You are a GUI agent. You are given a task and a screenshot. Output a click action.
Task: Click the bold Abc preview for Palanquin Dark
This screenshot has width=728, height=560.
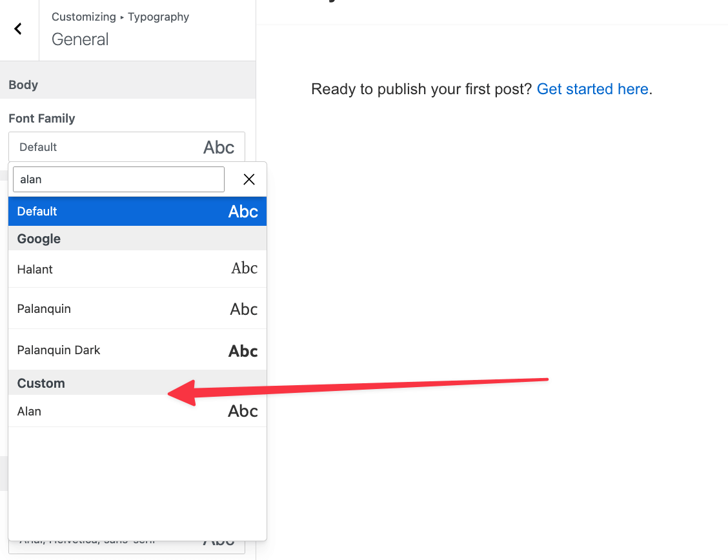tap(243, 351)
